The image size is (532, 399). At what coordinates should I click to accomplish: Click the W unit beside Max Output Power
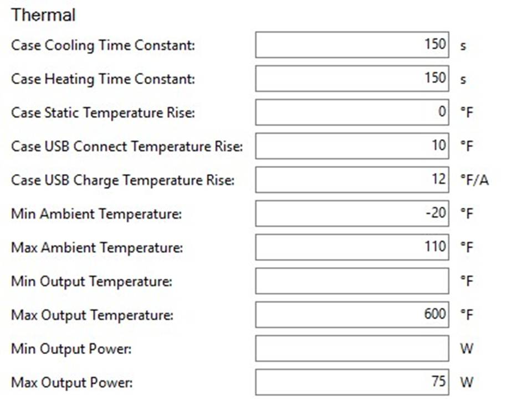coord(467,382)
